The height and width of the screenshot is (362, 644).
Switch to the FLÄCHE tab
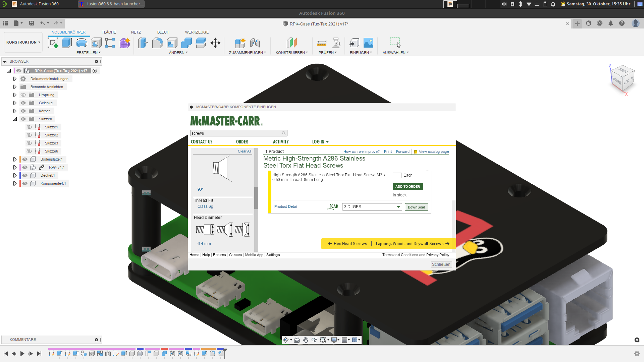click(x=109, y=32)
